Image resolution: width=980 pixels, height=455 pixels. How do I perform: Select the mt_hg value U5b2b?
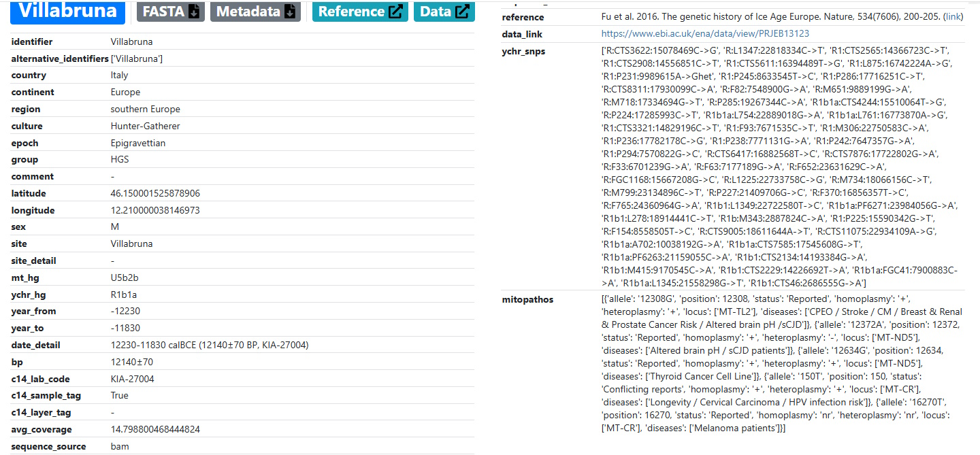click(125, 278)
